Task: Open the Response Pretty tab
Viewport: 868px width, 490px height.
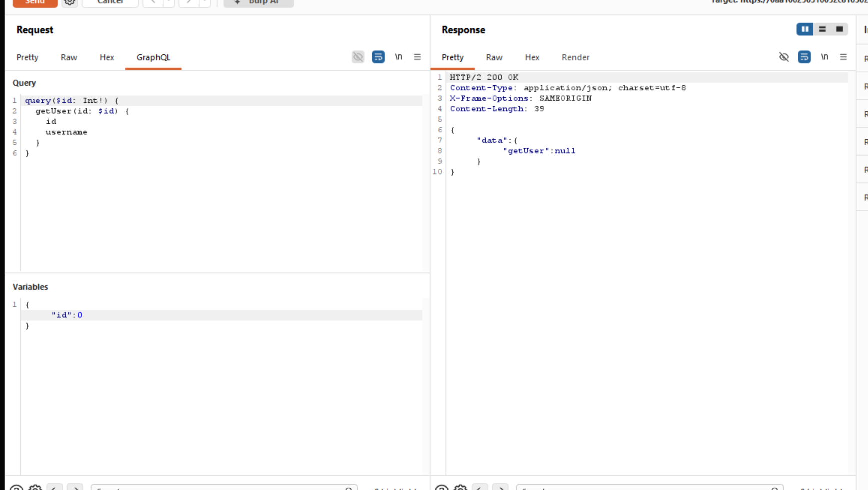Action: point(452,57)
